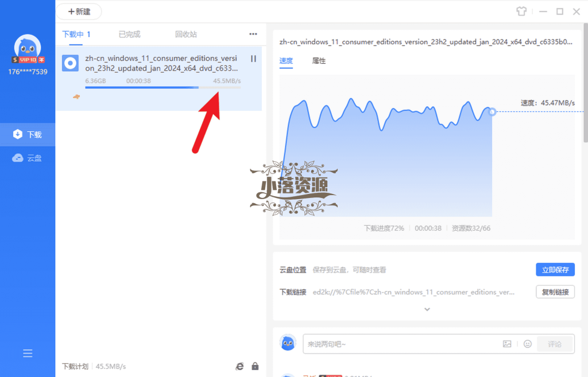
Task: Click the commenter bird avatar
Action: 288,343
